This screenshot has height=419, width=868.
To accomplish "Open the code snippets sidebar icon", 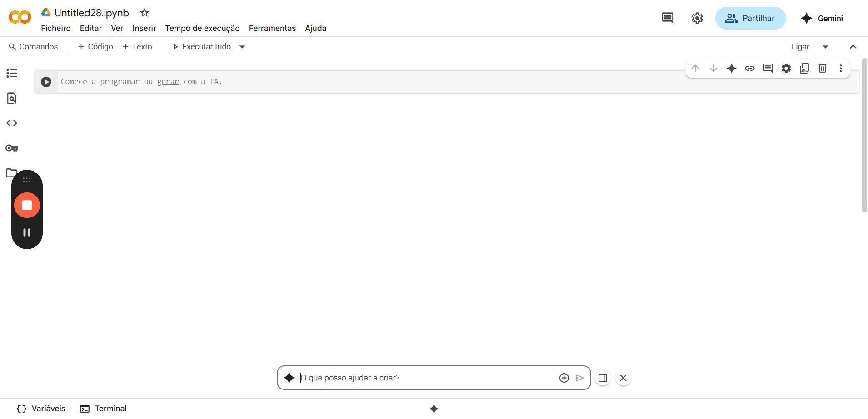I will coord(12,123).
